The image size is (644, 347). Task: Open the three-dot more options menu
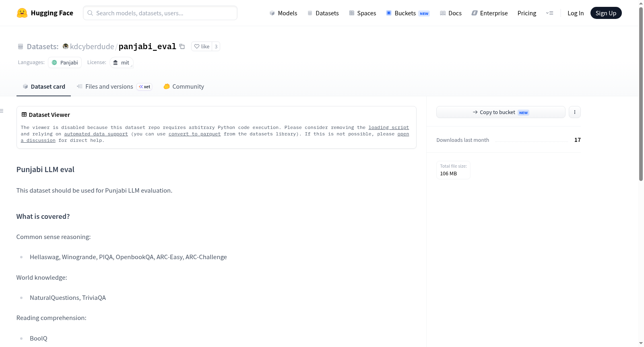click(575, 112)
